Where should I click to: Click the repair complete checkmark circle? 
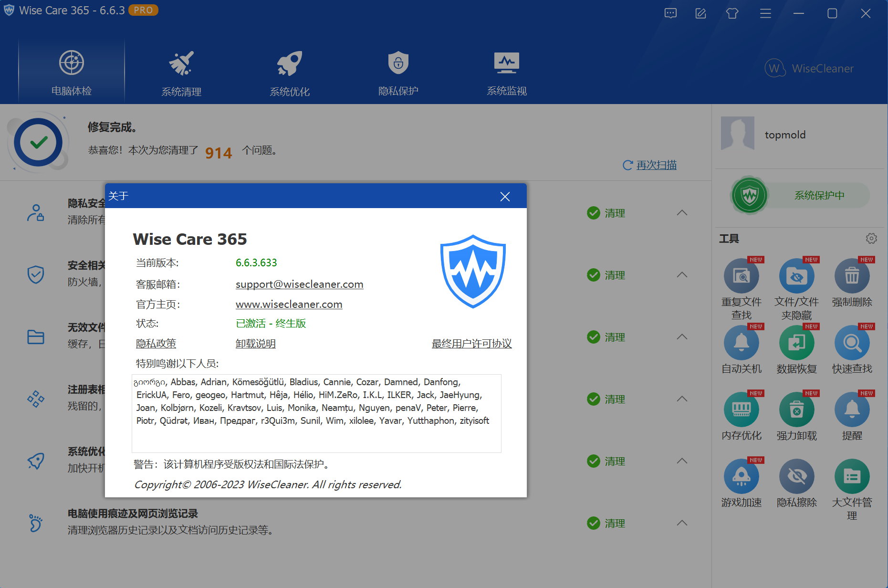click(x=38, y=142)
